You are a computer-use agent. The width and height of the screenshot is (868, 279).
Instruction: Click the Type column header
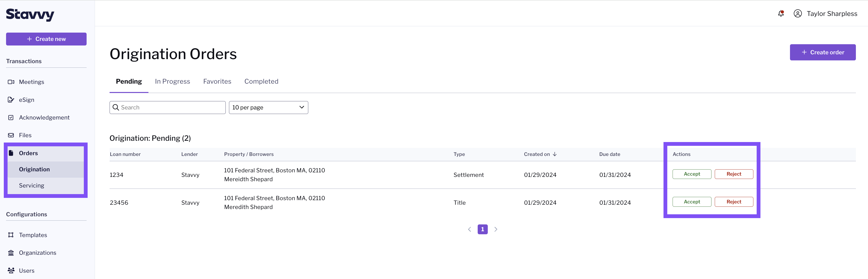(x=459, y=154)
